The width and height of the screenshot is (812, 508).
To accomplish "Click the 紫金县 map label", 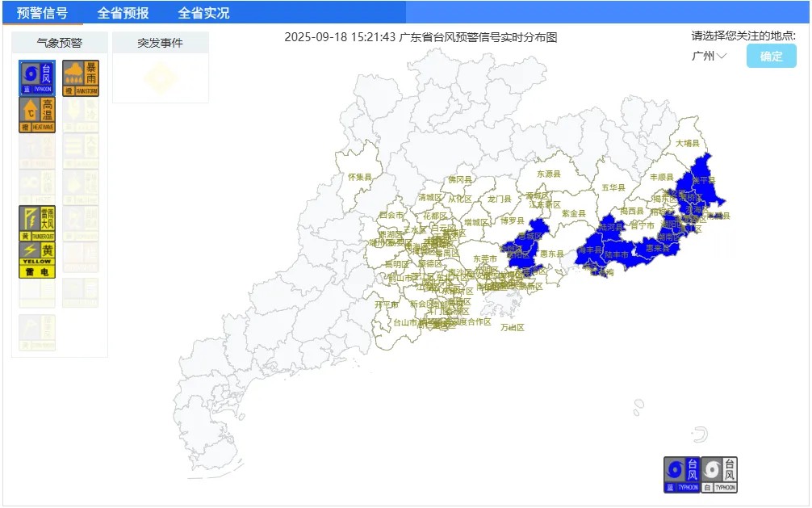I will click(574, 213).
